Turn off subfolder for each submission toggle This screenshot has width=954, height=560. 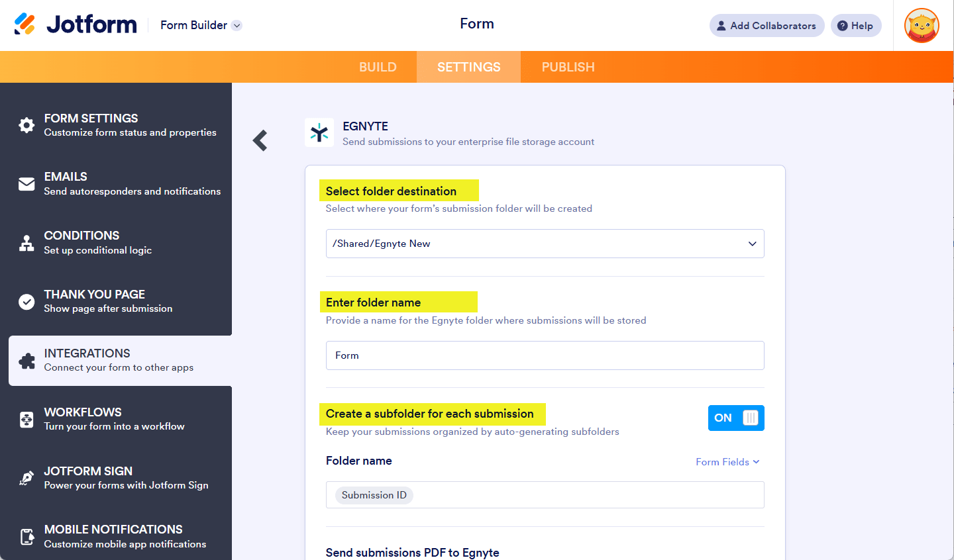(x=736, y=418)
